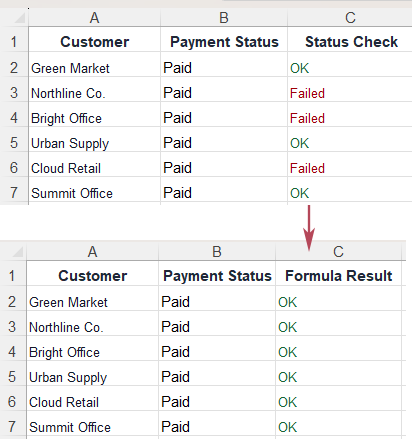This screenshot has width=412, height=441.
Task: Click 'OK' formula result for Cloud Retail
Action: click(338, 398)
